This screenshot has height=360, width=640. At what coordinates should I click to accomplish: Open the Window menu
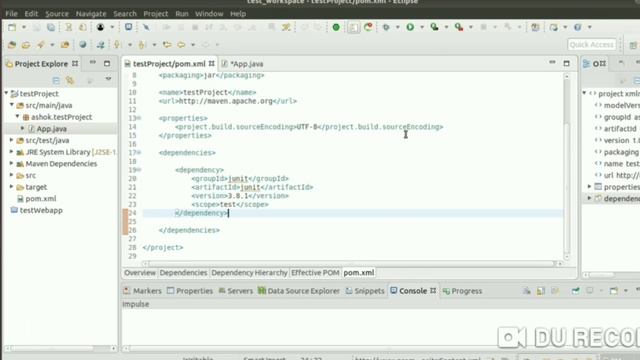pos(209,13)
